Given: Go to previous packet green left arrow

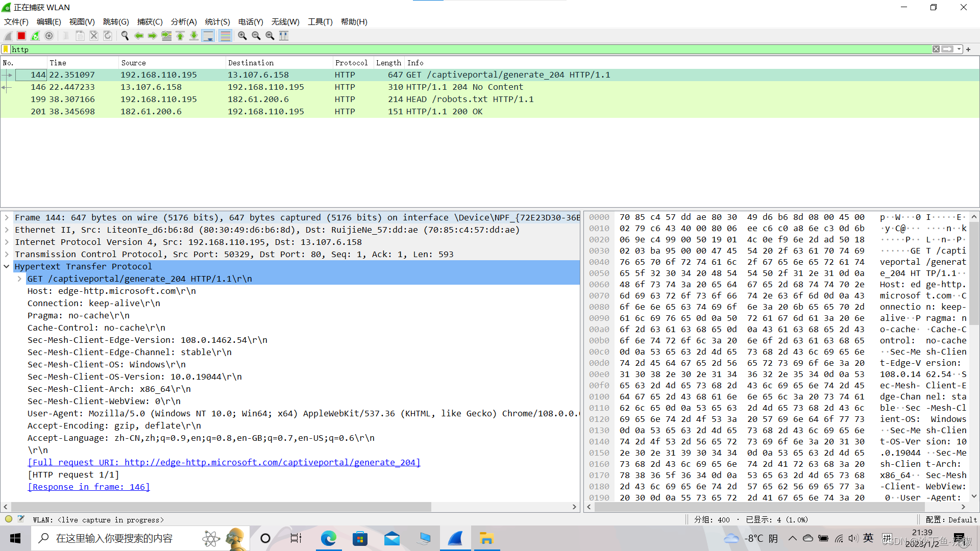Looking at the screenshot, I should 139,36.
